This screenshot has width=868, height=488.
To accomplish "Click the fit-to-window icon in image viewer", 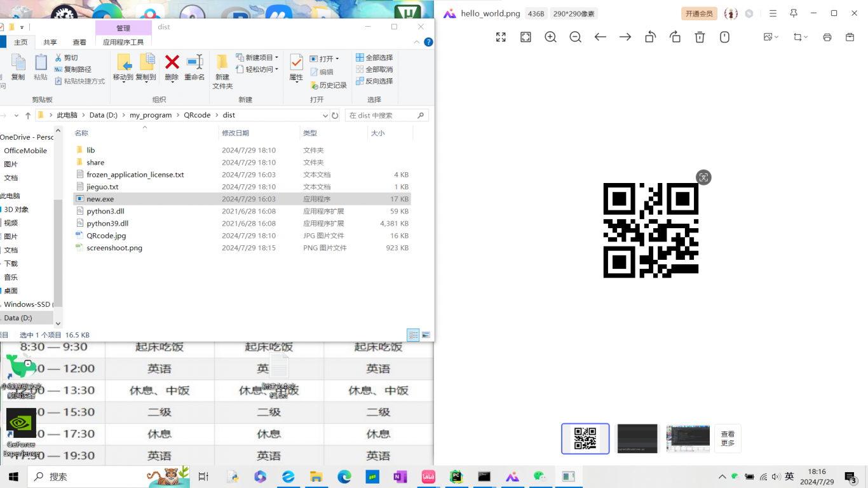I will click(x=526, y=37).
